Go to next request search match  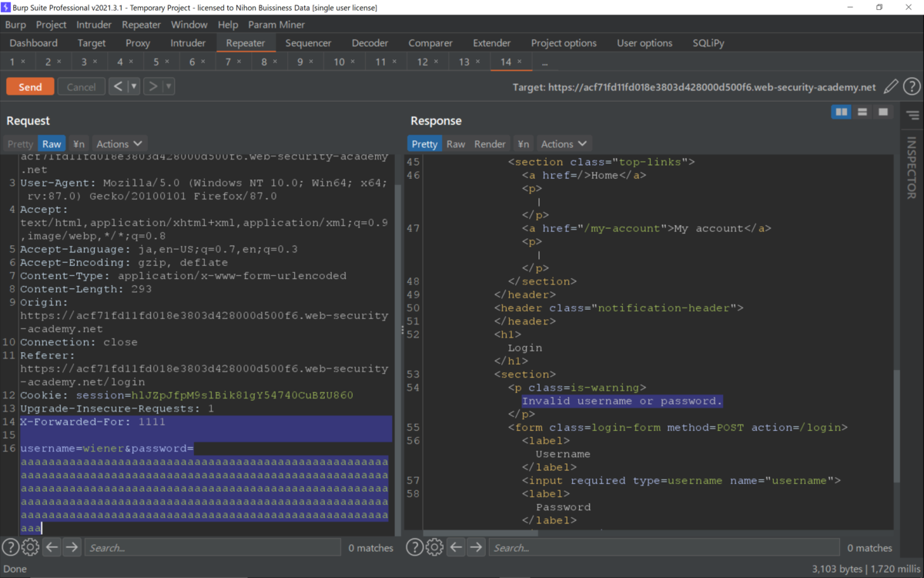point(72,547)
